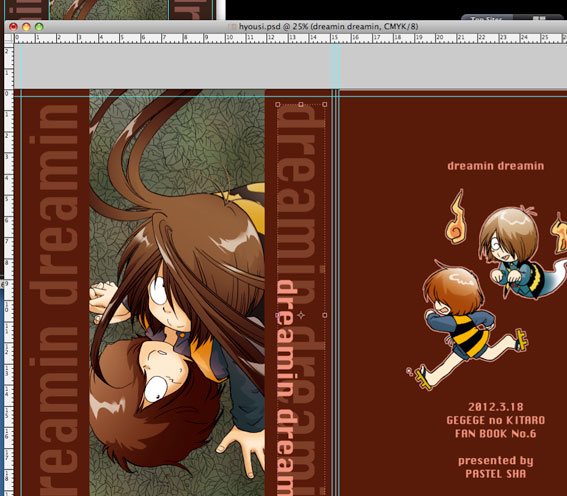Click the hyousi.psd @ 25% window title
The height and width of the screenshot is (496, 567).
[328, 27]
